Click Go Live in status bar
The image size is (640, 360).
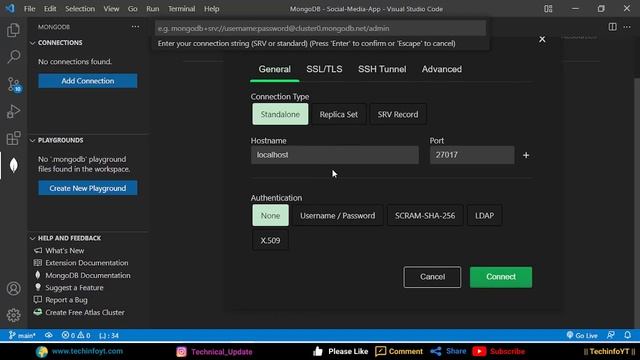tap(582, 336)
